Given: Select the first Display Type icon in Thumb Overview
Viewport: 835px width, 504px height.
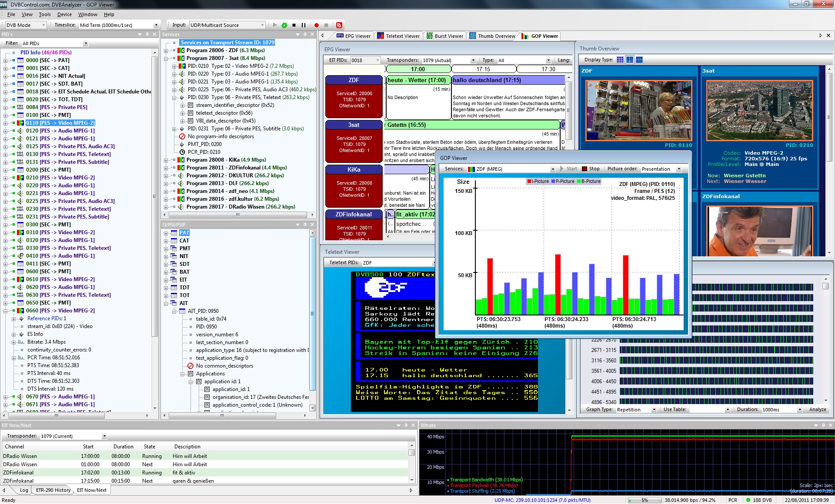Looking at the screenshot, I should (x=620, y=60).
